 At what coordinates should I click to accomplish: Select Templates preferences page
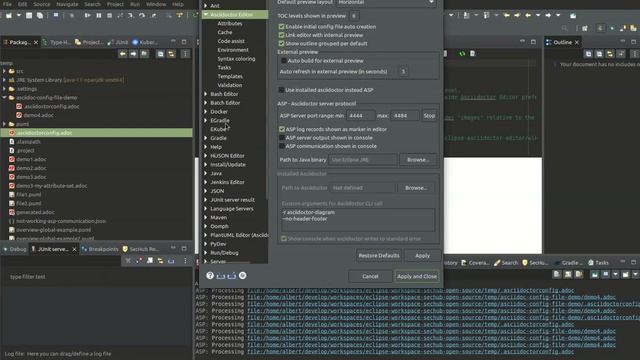(x=230, y=76)
